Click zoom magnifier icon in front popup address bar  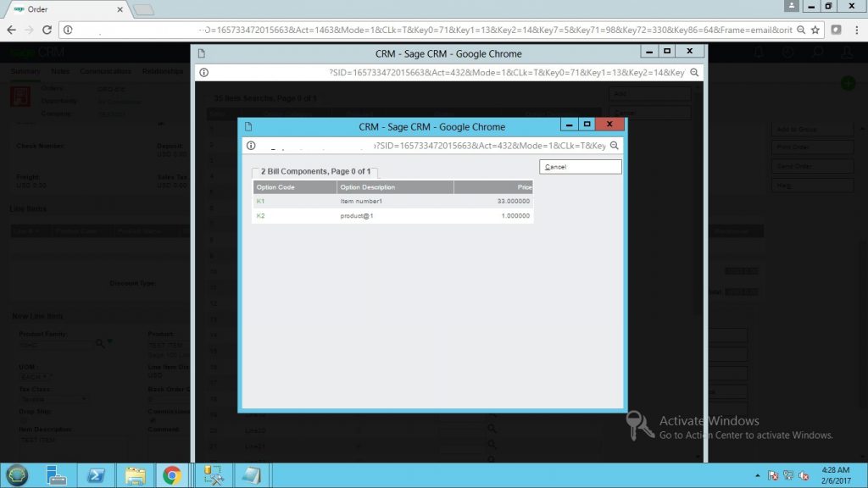(x=614, y=146)
